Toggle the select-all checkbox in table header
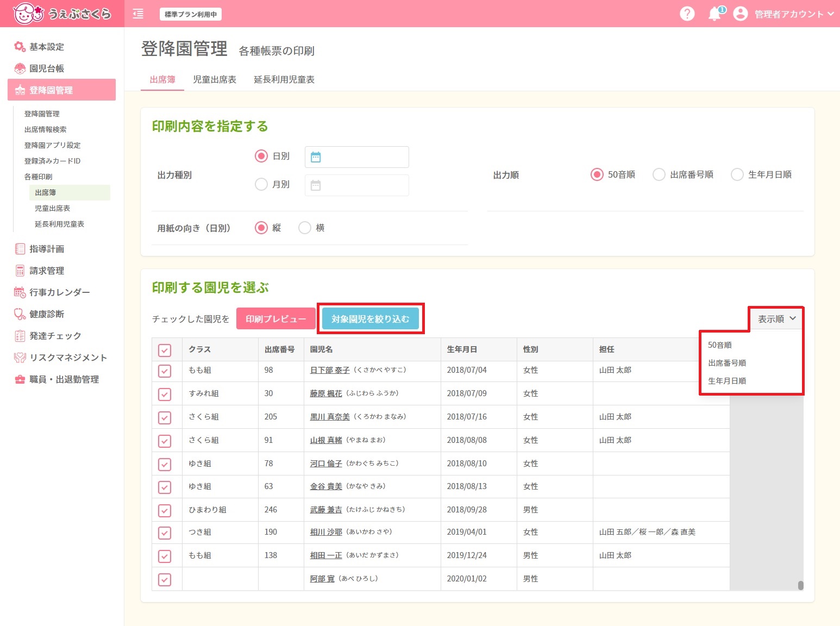The height and width of the screenshot is (626, 840). click(x=165, y=350)
